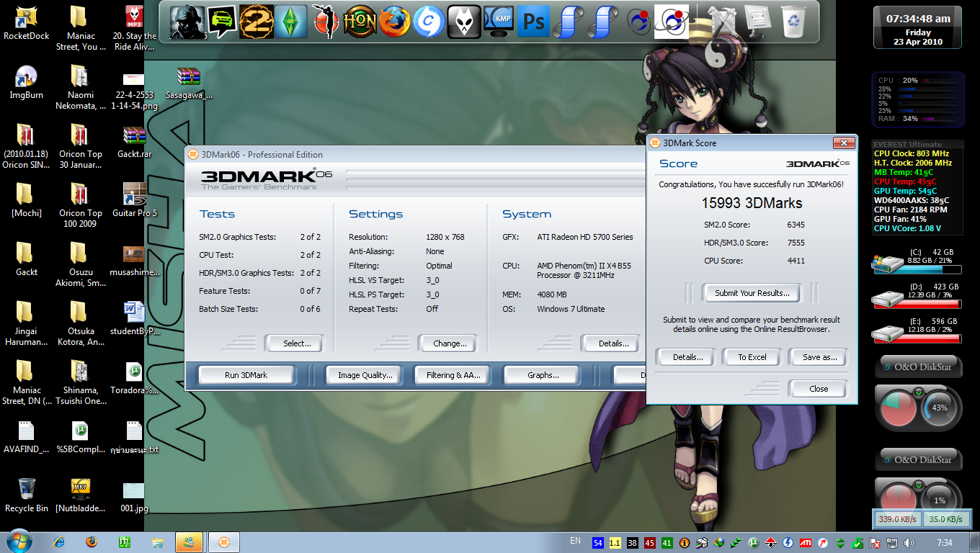Viewport: 980px width, 553px height.
Task: Select the studentByP... Word document icon
Action: (134, 318)
